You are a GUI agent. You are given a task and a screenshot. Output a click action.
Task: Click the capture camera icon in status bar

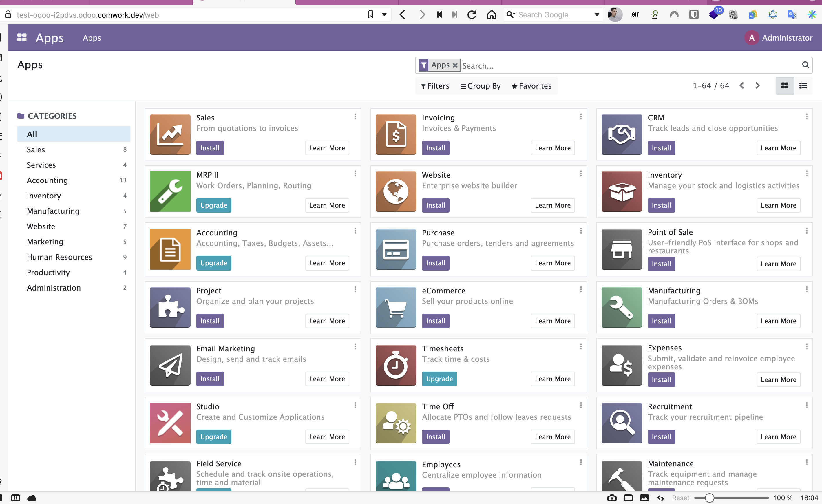[611, 498]
